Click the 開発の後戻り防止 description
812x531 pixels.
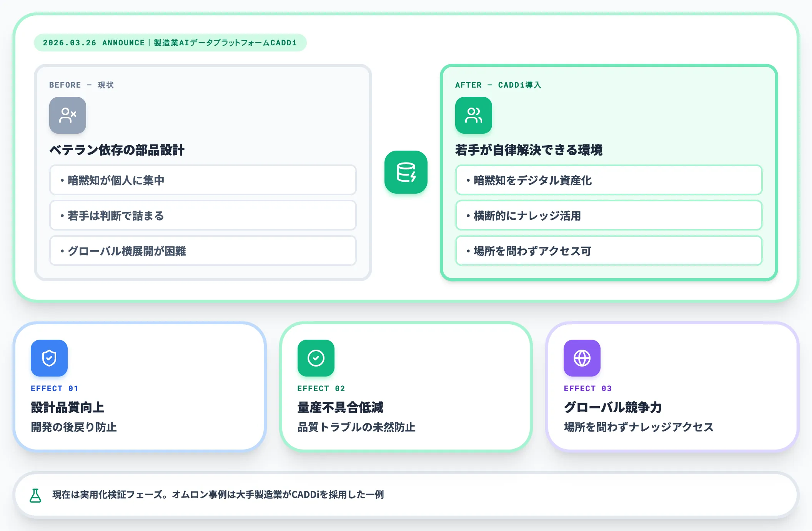click(74, 427)
